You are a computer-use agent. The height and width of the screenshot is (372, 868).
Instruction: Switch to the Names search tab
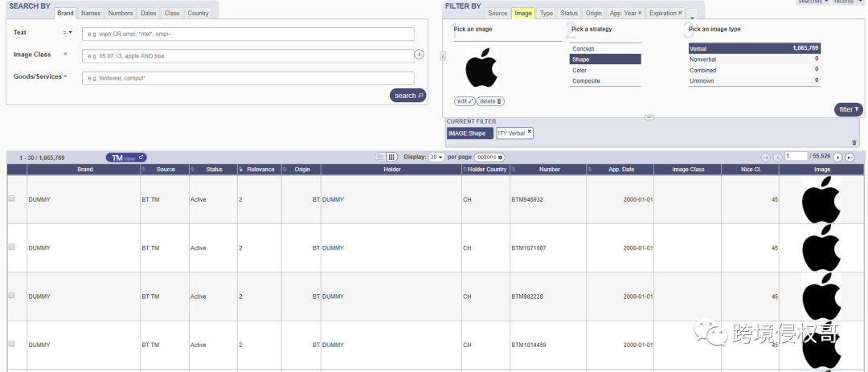[x=91, y=13]
